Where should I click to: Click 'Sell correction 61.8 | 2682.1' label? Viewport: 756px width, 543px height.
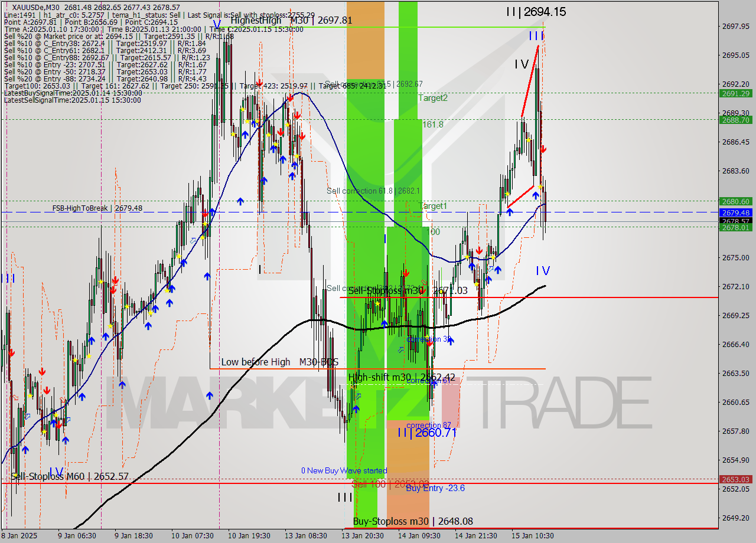pos(373,191)
